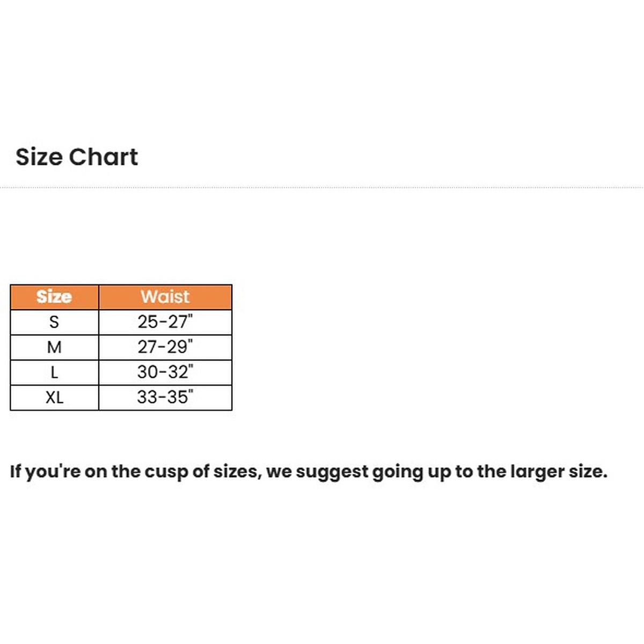
Task: Click the XL size cell
Action: [x=54, y=398]
